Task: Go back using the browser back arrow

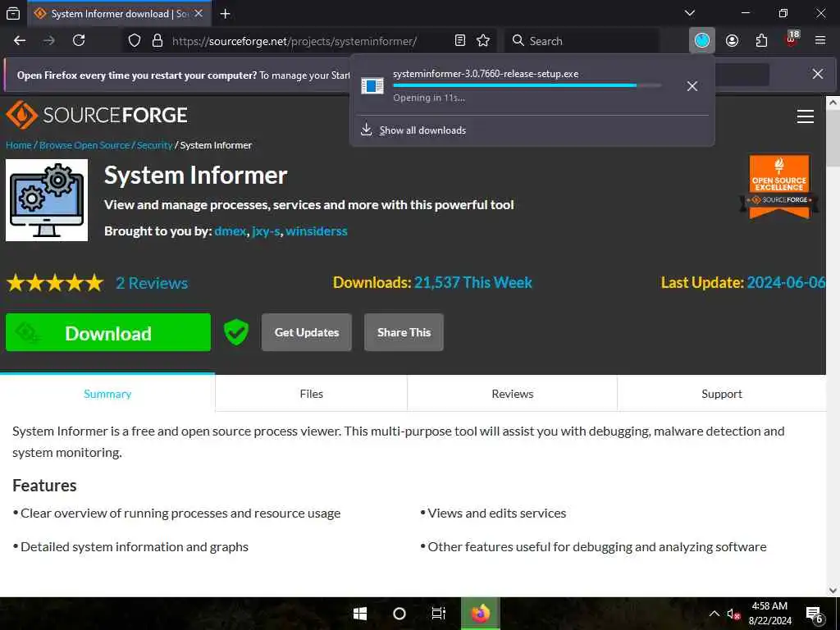Action: pyautogui.click(x=20, y=41)
